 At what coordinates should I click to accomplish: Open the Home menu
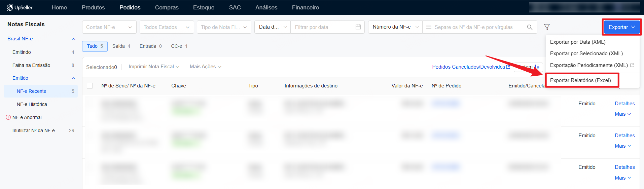59,7
